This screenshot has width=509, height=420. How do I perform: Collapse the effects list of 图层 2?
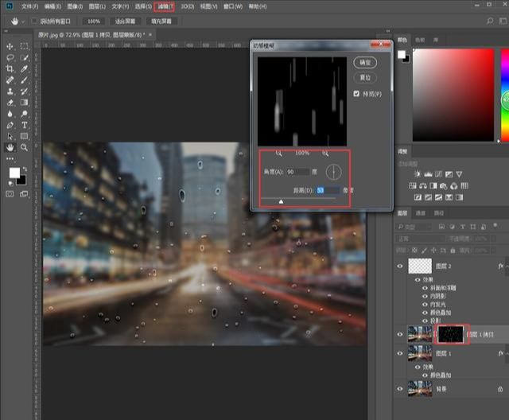(x=507, y=266)
